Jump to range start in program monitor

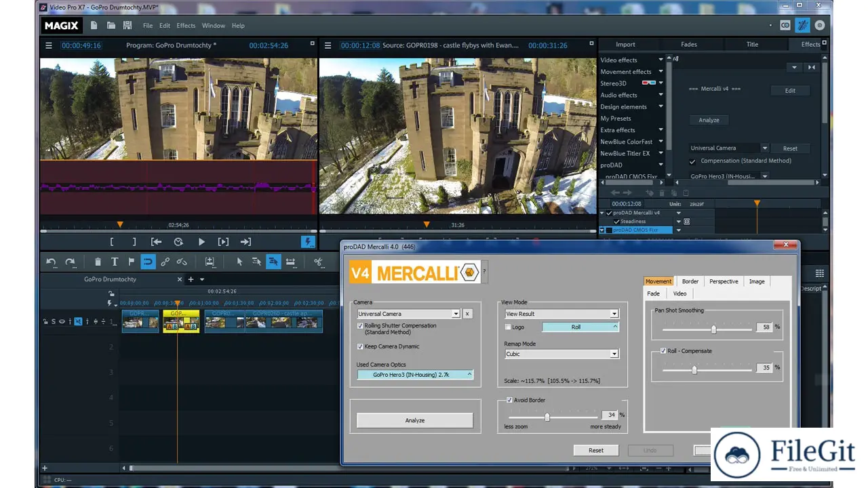pos(157,242)
